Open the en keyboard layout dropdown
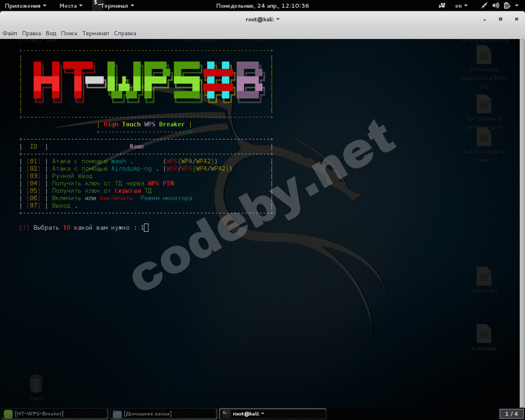The height and width of the screenshot is (420, 525). coord(461,6)
